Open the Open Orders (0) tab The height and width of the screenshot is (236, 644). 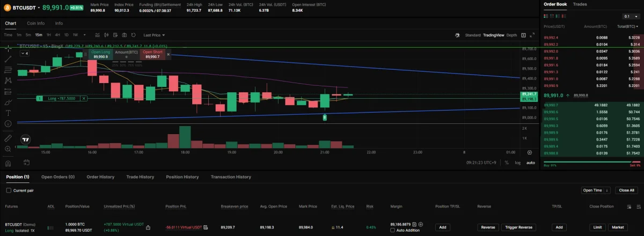pos(58,176)
